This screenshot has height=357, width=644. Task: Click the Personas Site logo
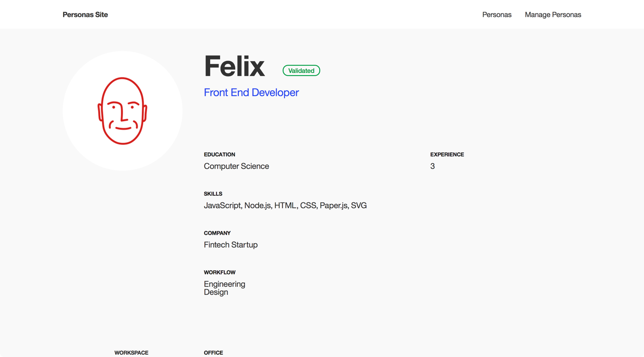click(x=85, y=15)
